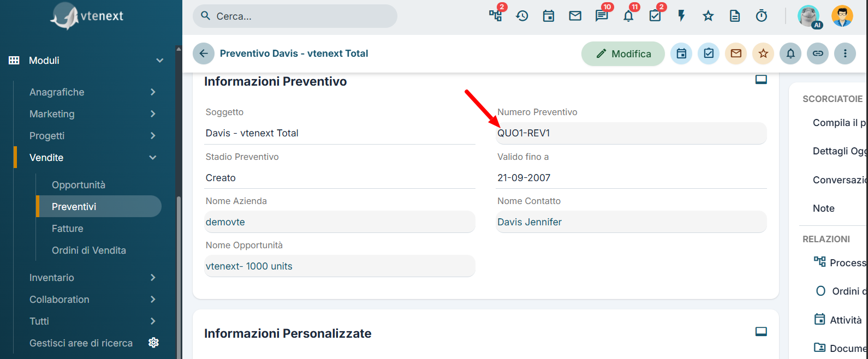Open the chat messages icon

pos(602,16)
